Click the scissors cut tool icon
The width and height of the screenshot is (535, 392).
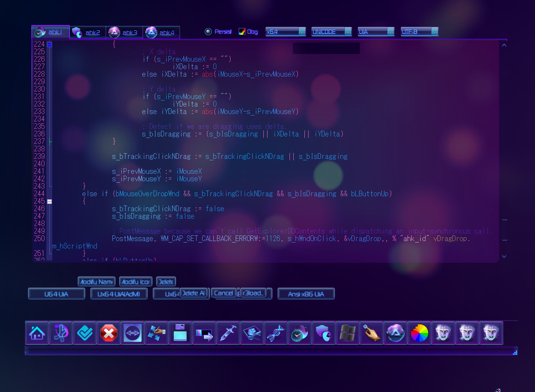pos(61,333)
